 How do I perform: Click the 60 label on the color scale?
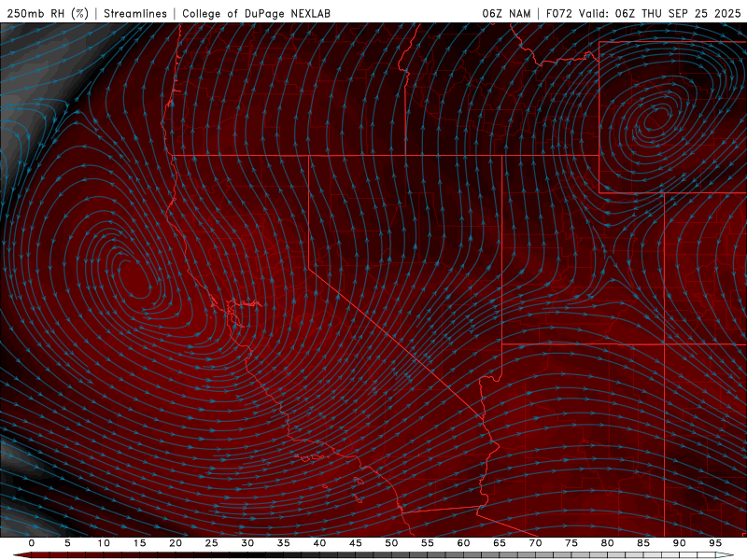coord(463,543)
